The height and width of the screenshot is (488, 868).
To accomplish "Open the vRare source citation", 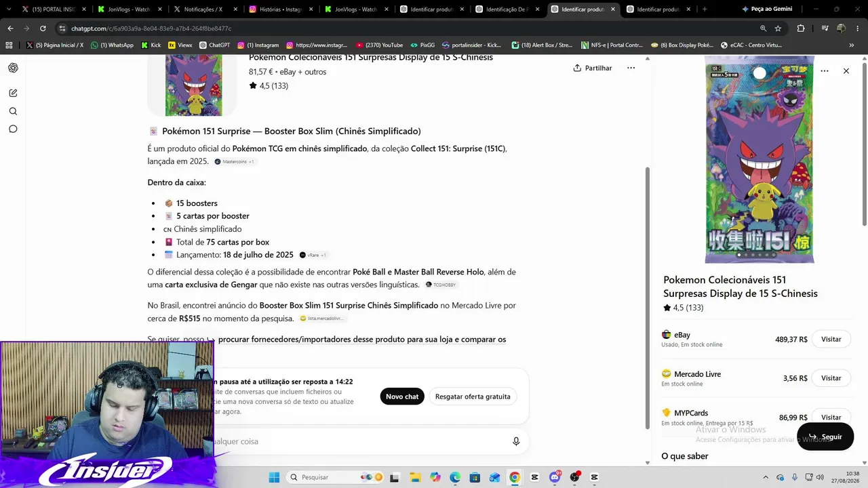I will pyautogui.click(x=313, y=255).
